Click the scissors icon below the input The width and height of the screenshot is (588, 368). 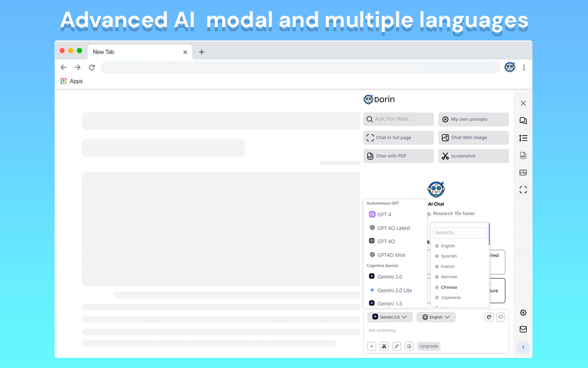click(384, 346)
